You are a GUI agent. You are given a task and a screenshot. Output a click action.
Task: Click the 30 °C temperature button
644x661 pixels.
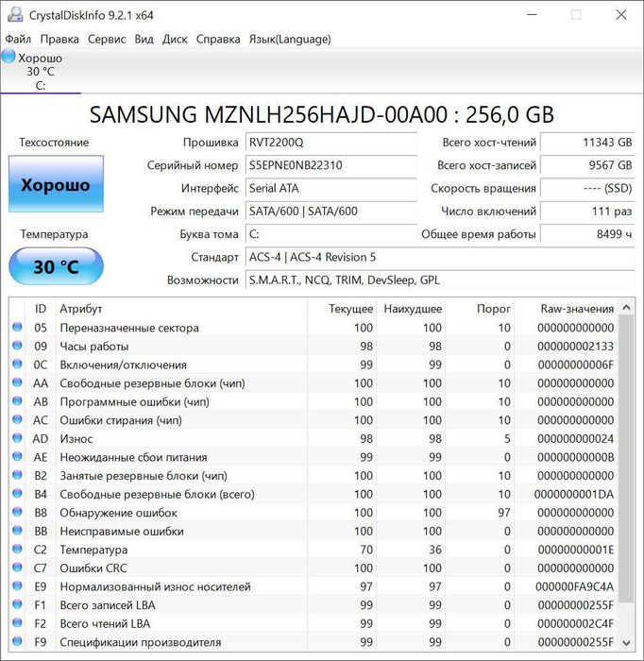tap(56, 266)
